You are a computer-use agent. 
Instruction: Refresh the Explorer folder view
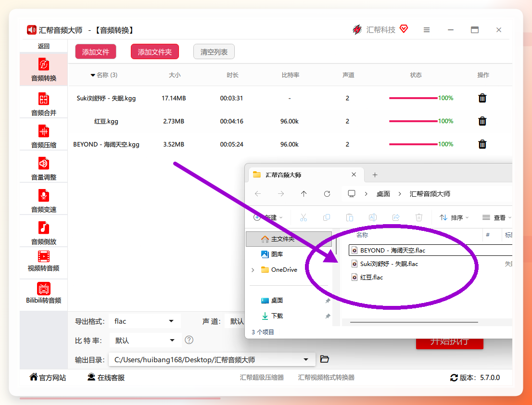(x=327, y=194)
